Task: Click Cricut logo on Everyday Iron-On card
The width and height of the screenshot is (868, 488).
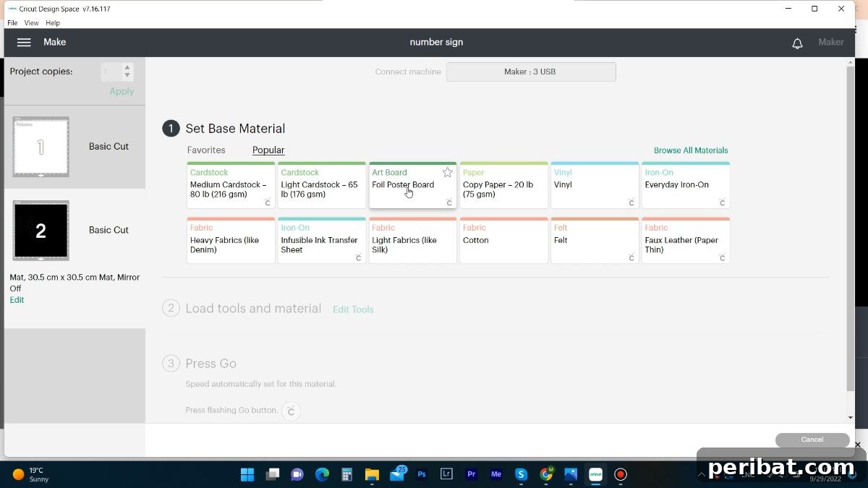Action: click(x=723, y=202)
